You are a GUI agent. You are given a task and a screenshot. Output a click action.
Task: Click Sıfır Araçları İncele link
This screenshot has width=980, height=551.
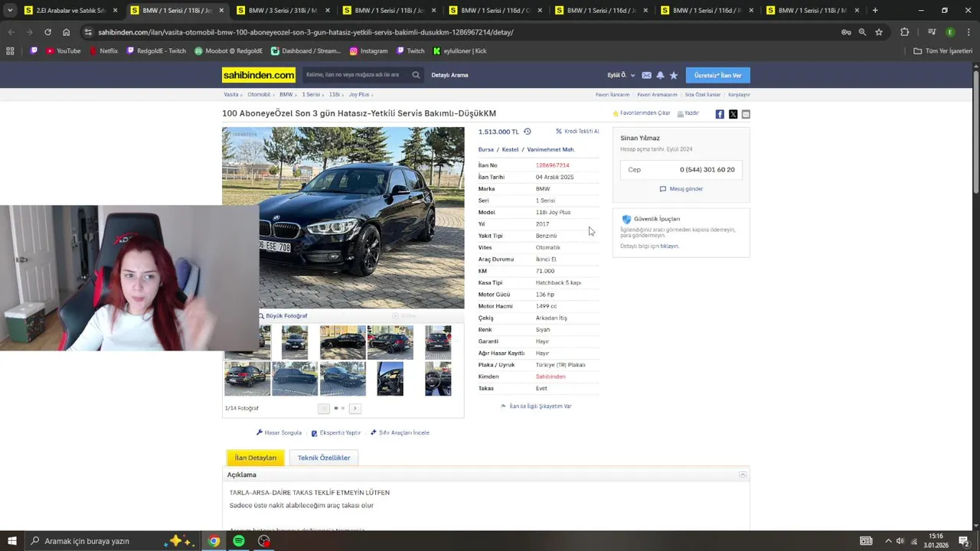(x=400, y=433)
